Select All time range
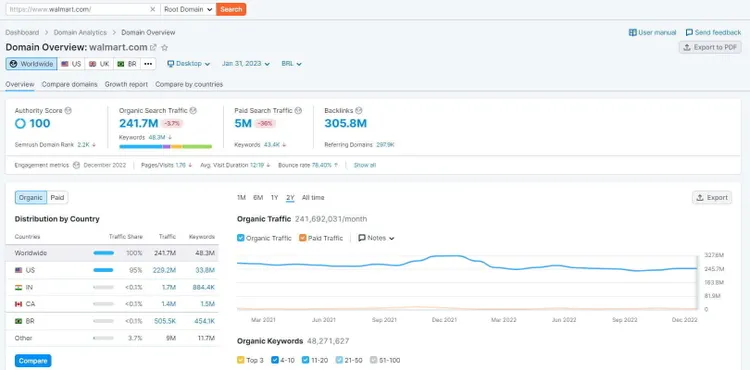 pos(313,197)
